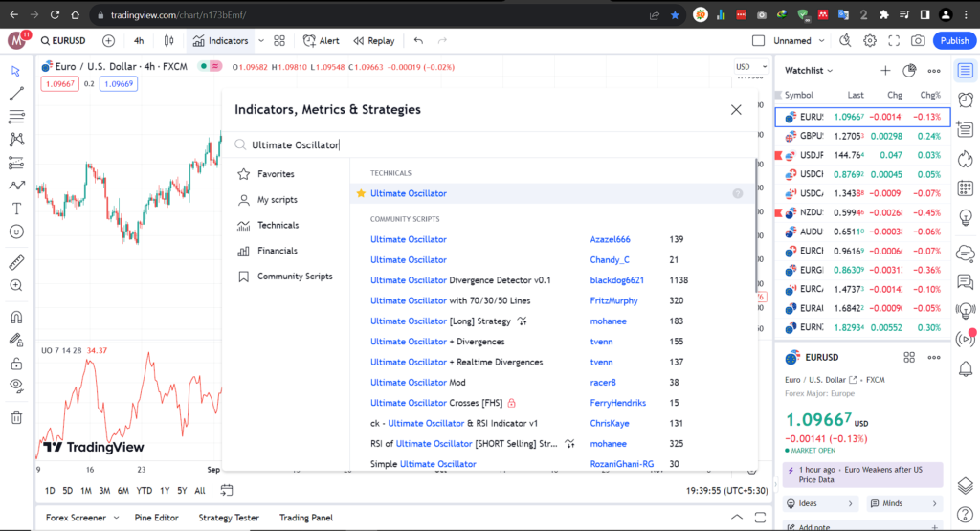
Task: Toggle the eye hide-drawings icon
Action: point(16,385)
